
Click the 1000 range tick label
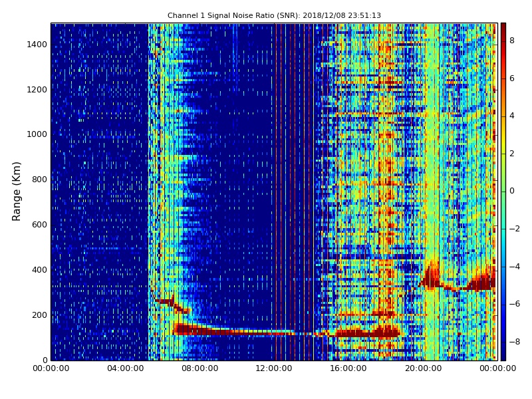pos(37,134)
